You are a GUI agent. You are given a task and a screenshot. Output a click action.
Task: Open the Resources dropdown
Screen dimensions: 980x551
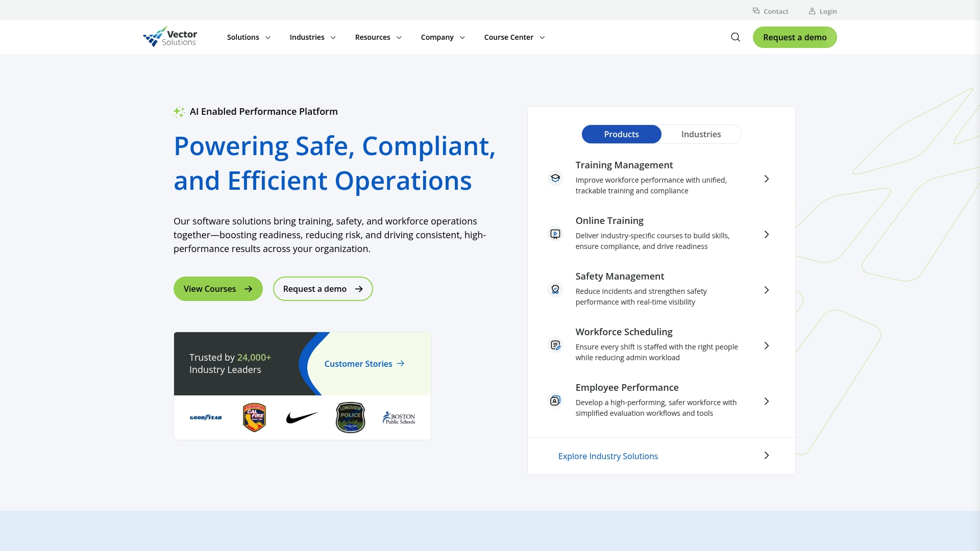[x=378, y=37]
